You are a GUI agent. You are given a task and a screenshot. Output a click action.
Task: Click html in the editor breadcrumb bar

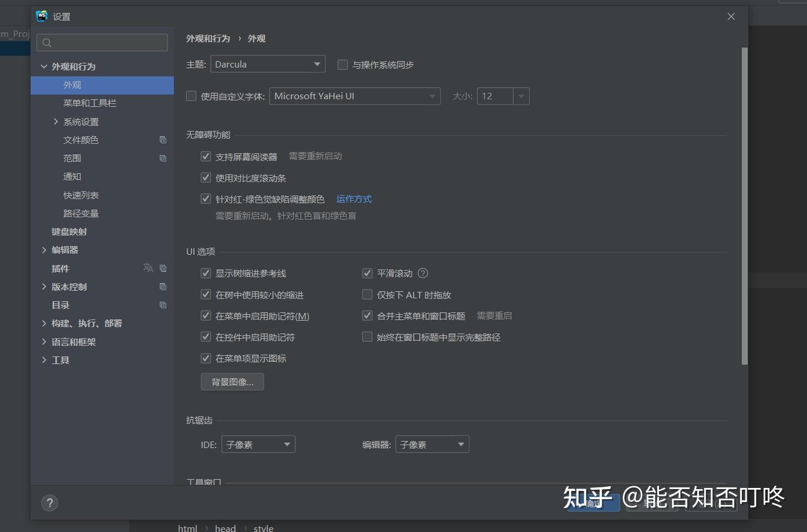point(188,528)
